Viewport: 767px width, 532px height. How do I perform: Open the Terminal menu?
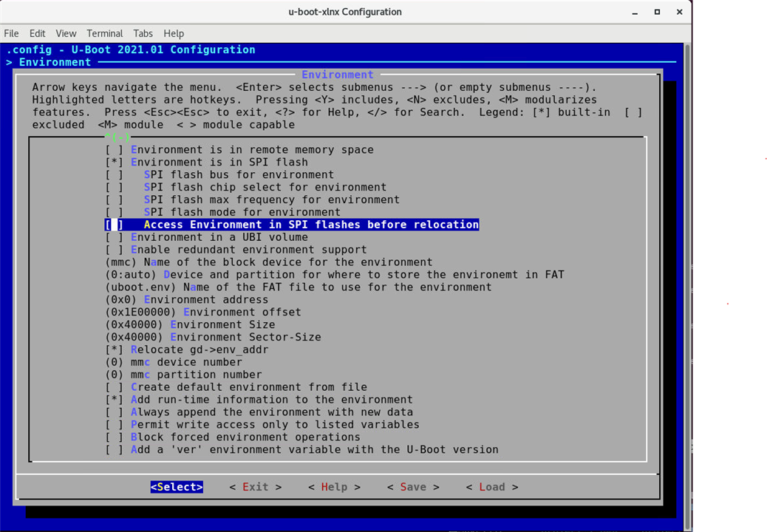pyautogui.click(x=104, y=33)
